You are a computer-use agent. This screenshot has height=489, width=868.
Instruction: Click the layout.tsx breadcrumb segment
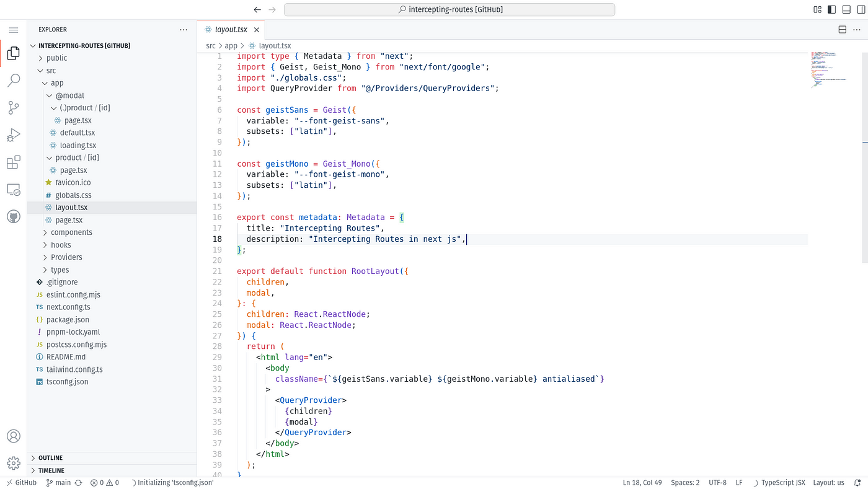[270, 46]
